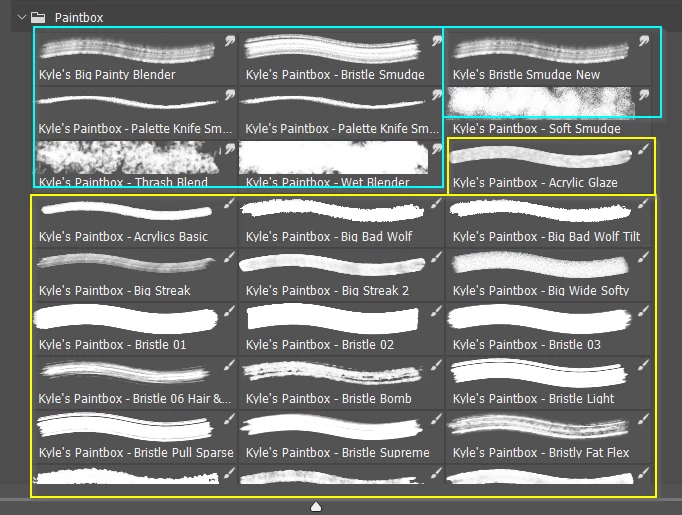
Task: Click brush tool icon on Bristle 03
Action: click(644, 311)
